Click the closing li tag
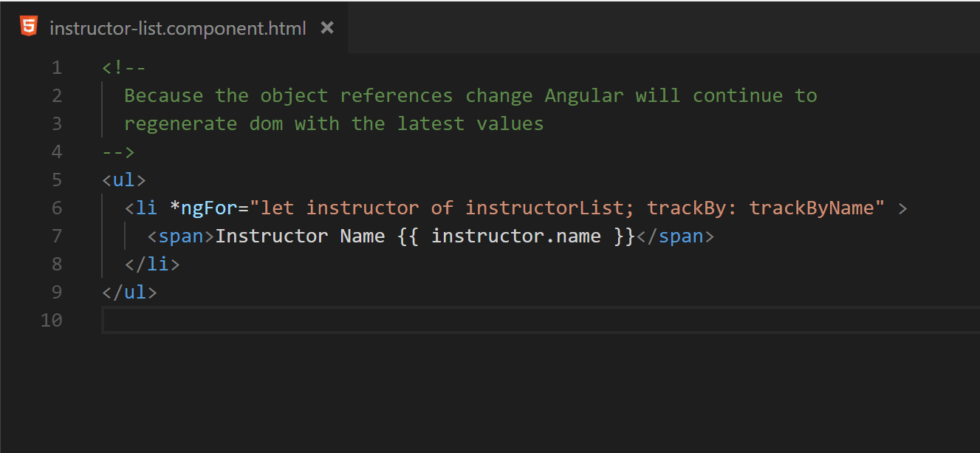 (152, 265)
